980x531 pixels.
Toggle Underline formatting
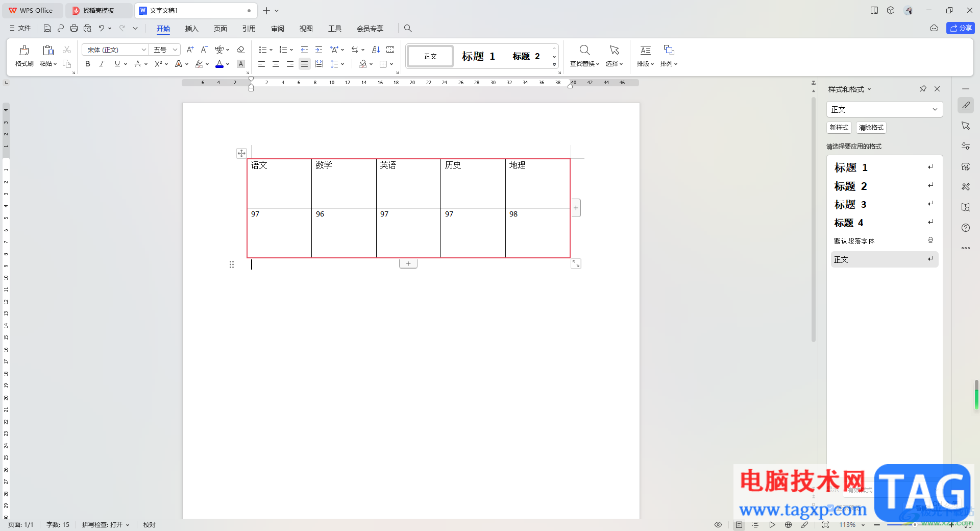point(117,64)
